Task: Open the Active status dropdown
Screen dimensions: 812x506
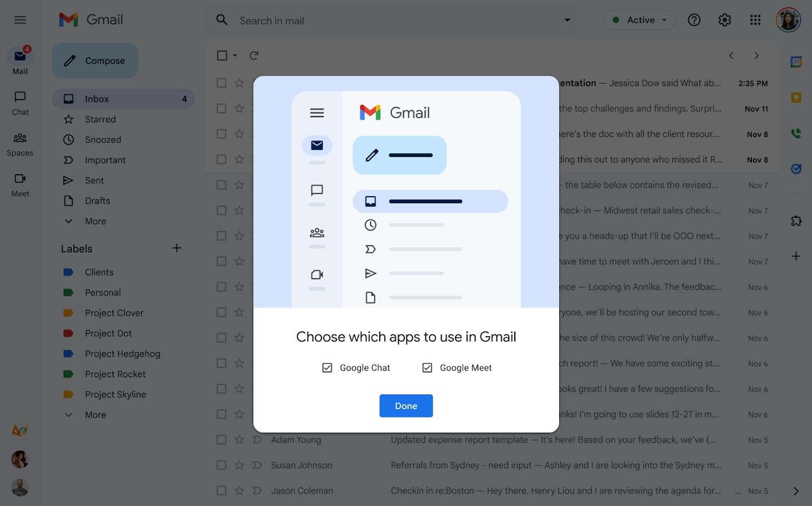Action: (x=640, y=20)
